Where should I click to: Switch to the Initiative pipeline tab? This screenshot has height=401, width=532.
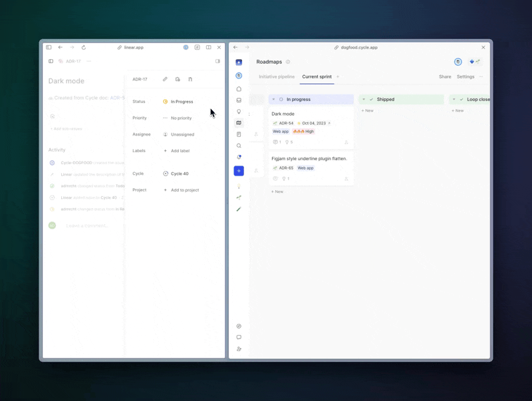coord(277,76)
